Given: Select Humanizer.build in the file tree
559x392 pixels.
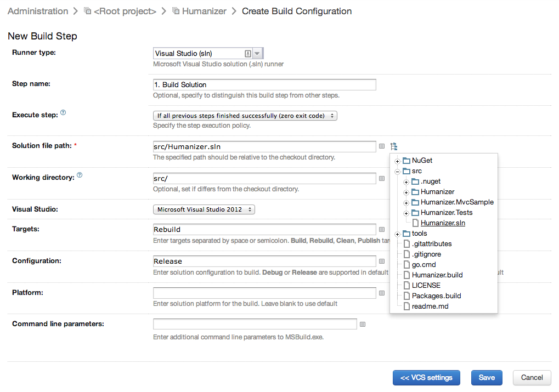Looking at the screenshot, I should [x=437, y=275].
